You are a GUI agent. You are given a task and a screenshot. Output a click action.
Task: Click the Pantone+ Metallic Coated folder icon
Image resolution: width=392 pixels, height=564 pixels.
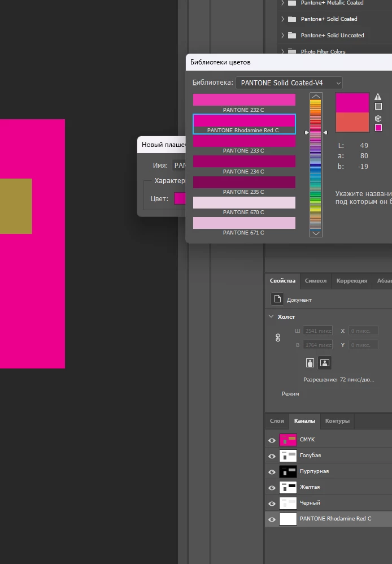tap(292, 2)
